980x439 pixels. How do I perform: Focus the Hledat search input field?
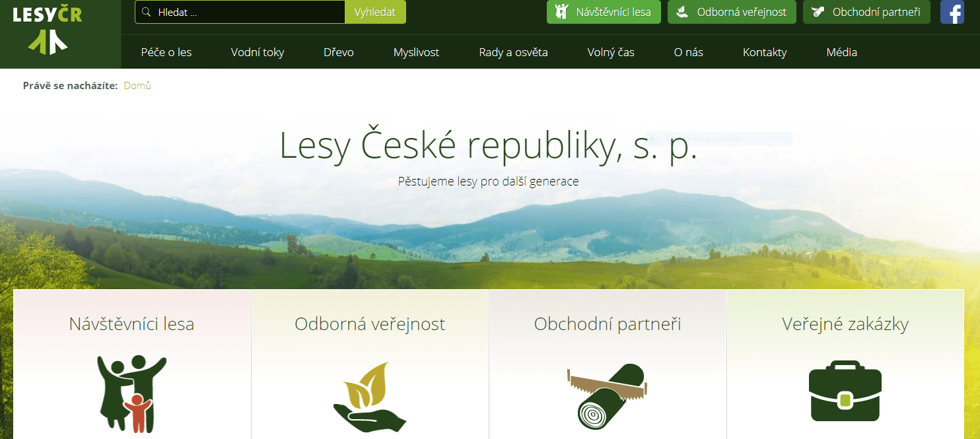249,12
